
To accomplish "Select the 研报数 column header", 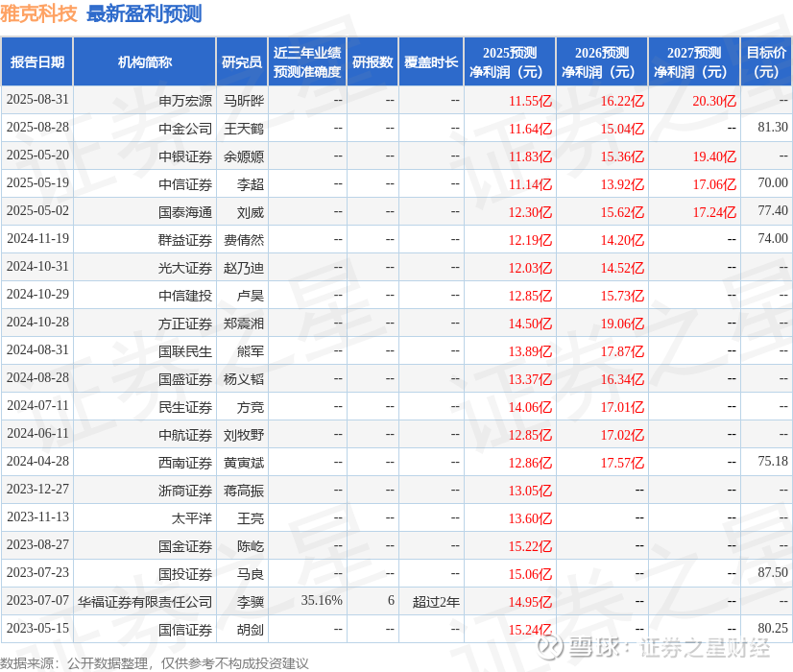I will click(x=372, y=61).
